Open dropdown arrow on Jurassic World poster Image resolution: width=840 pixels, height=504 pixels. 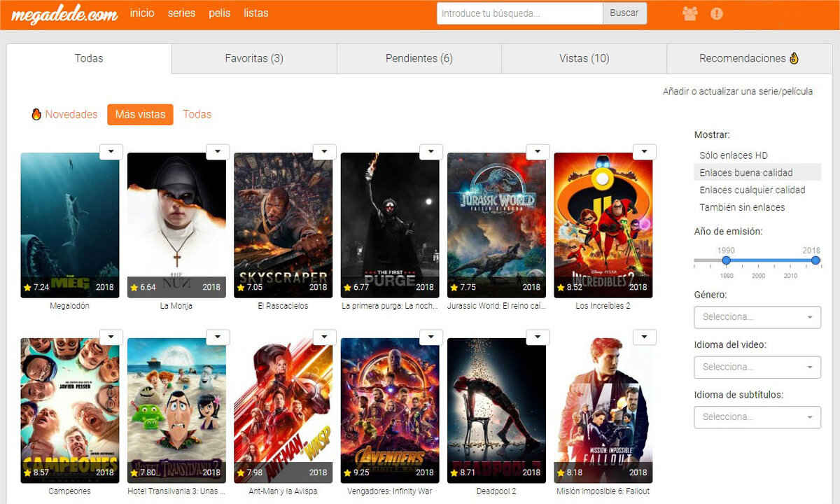click(538, 151)
